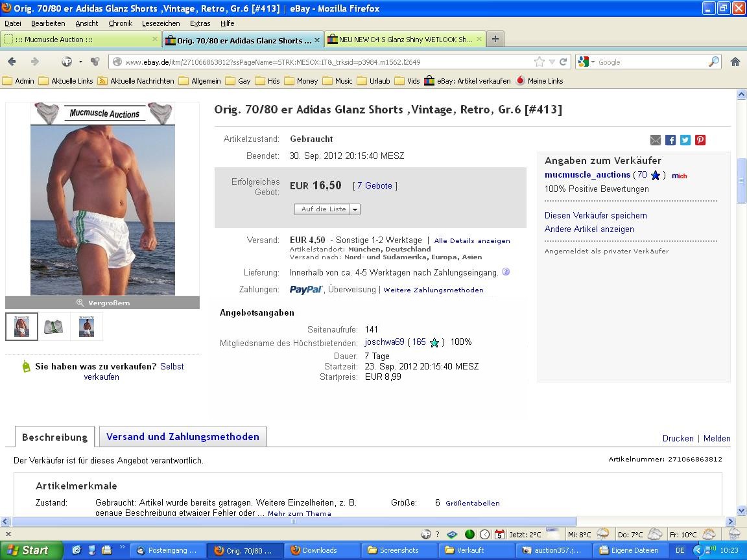Open URL history dropdown in address bar
This screenshot has width=747, height=560.
coord(552,62)
